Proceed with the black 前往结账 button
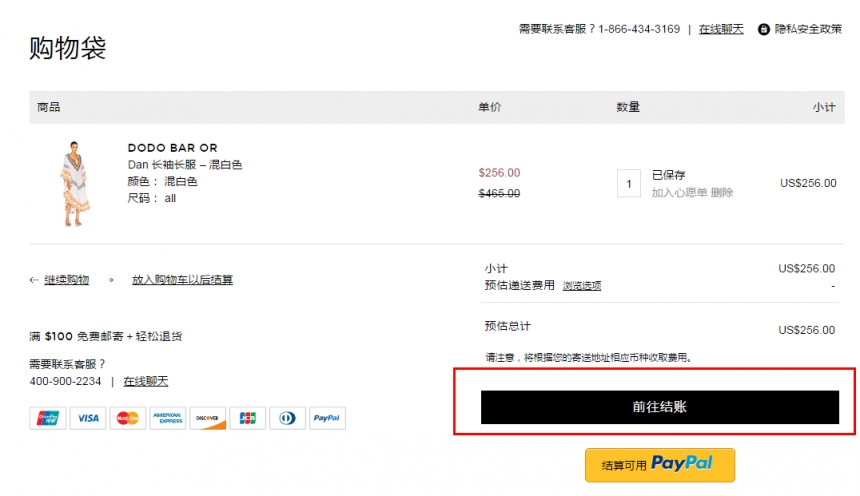 coord(660,407)
